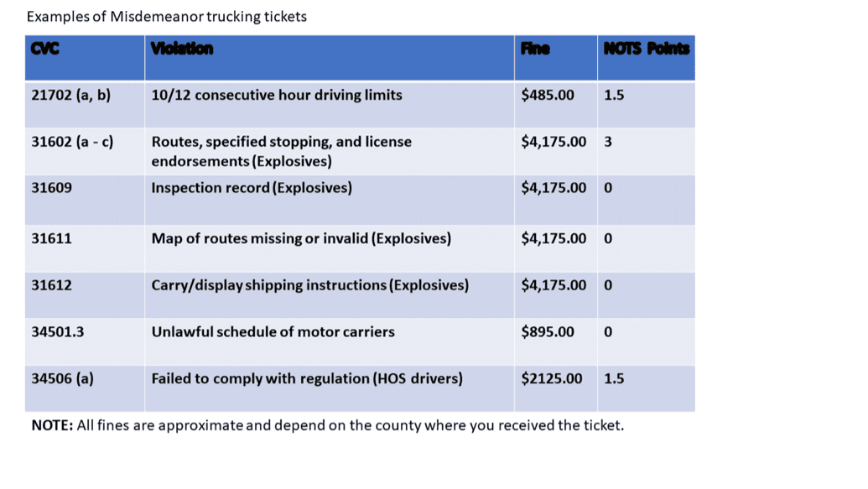
Task: Select code 31611 in the table
Action: point(51,238)
